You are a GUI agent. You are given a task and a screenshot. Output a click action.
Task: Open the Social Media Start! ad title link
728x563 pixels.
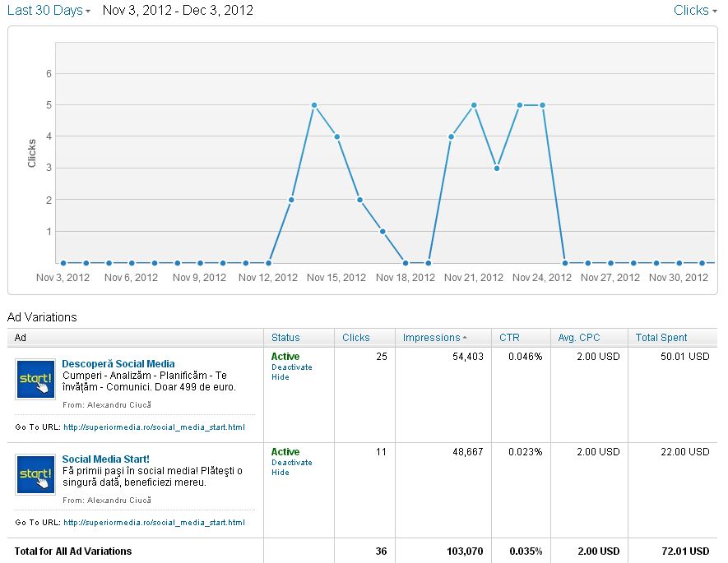(x=105, y=459)
